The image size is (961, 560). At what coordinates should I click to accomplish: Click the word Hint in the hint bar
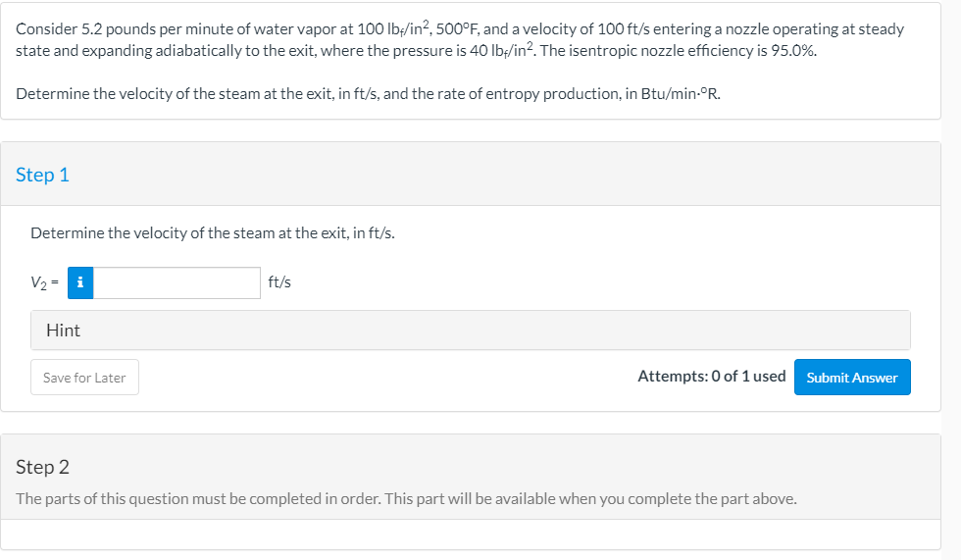click(63, 331)
